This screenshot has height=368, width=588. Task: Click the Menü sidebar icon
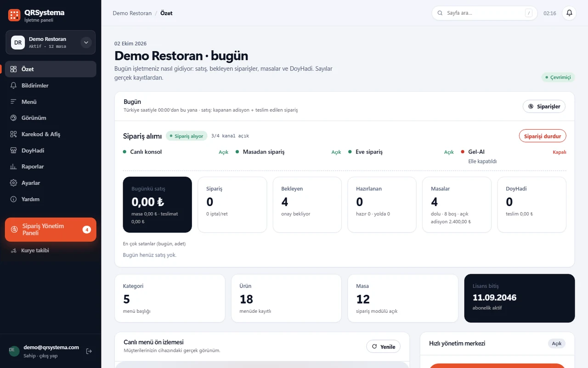point(13,102)
